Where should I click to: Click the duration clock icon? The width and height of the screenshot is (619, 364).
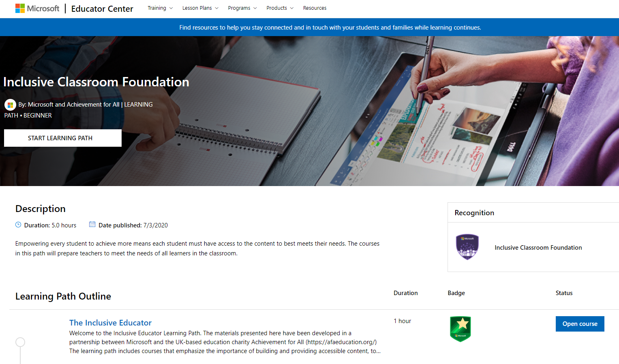[18, 225]
